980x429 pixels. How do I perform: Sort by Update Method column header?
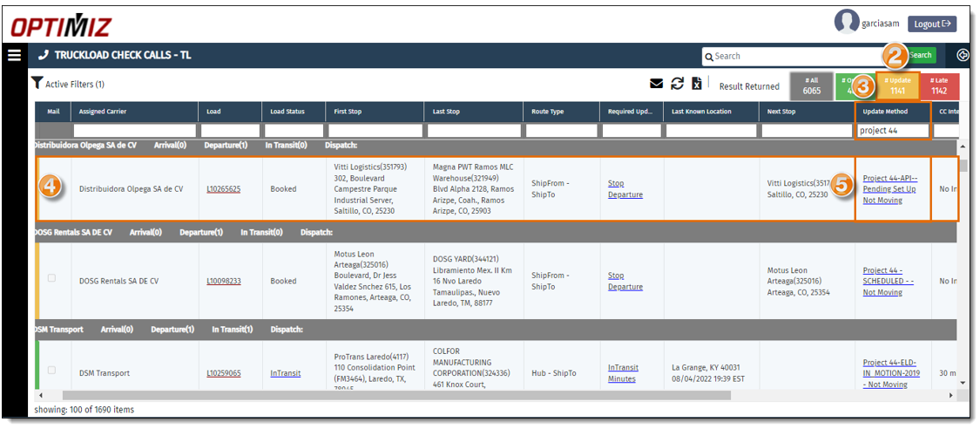click(884, 112)
